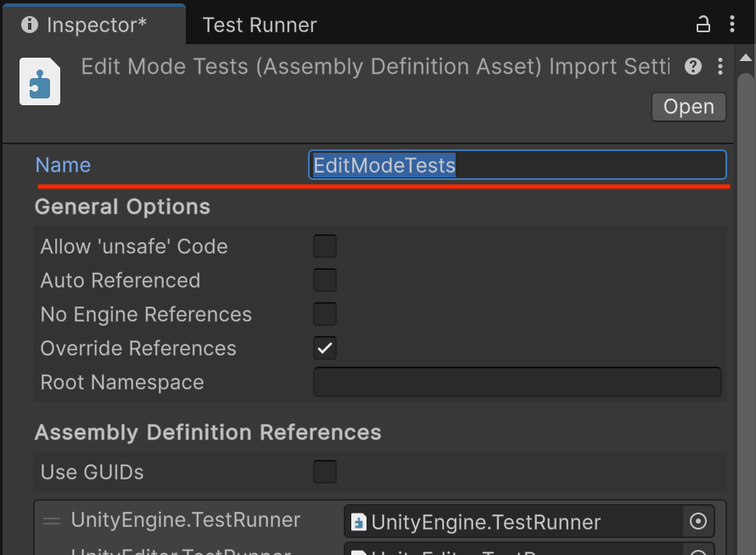Viewport: 756px width, 555px height.
Task: Open the help icon for Import Settings
Action: click(693, 66)
